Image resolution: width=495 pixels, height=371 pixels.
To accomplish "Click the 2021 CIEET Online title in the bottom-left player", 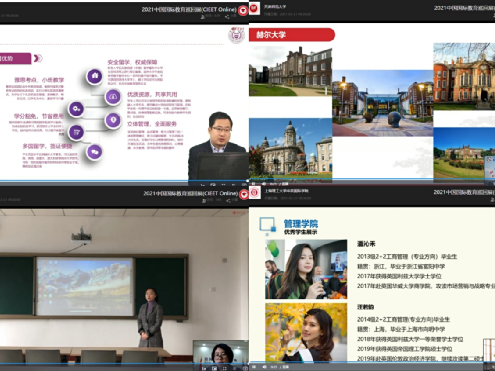I will [x=191, y=193].
